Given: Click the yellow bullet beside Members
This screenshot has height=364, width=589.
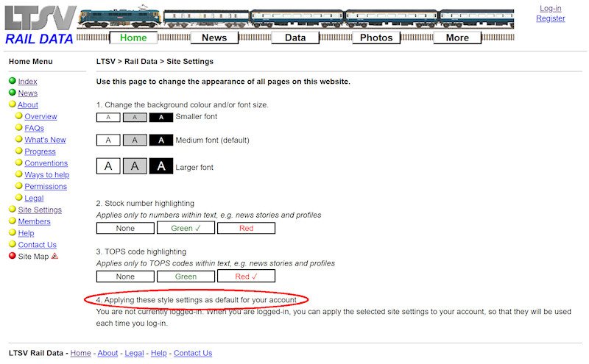Looking at the screenshot, I should pyautogui.click(x=13, y=221).
